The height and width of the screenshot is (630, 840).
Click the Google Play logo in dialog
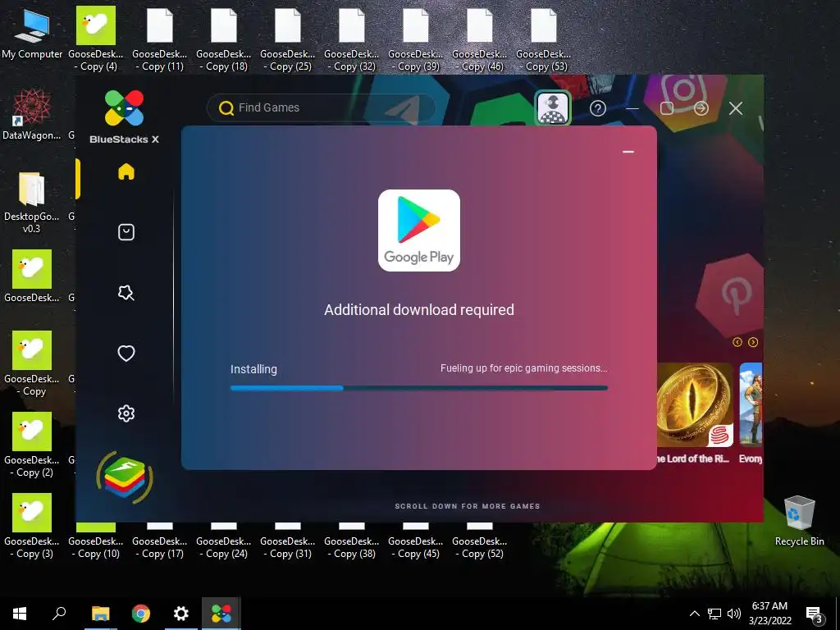[x=419, y=231]
